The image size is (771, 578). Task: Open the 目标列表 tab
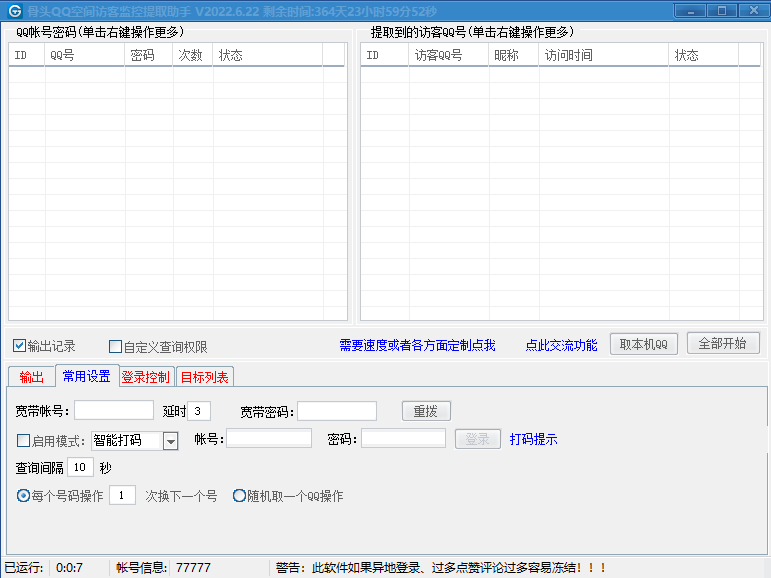point(205,377)
